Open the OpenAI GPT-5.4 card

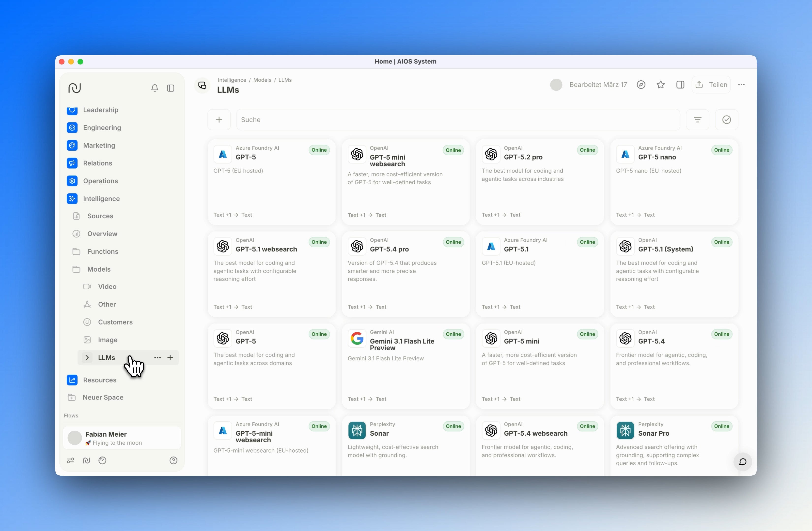pos(674,366)
